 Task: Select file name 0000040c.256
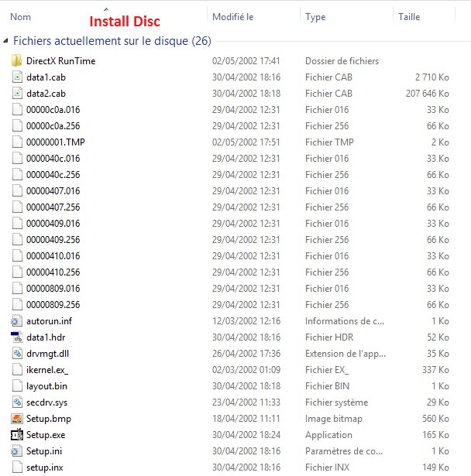tap(53, 175)
